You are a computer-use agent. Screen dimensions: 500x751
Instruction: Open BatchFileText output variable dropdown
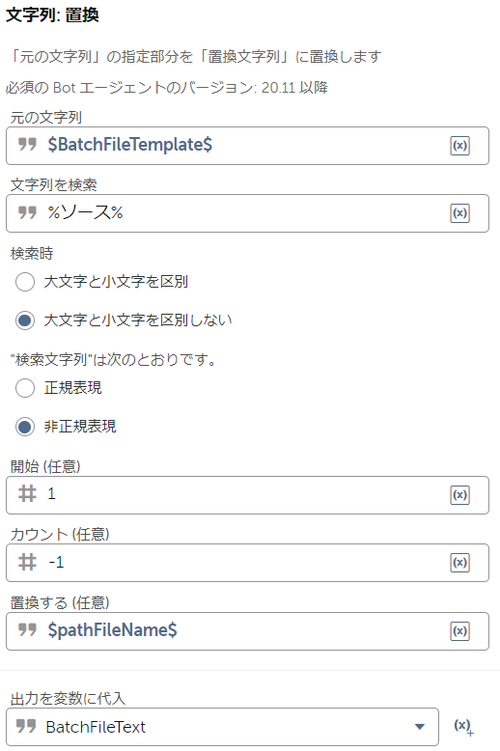pos(223,727)
